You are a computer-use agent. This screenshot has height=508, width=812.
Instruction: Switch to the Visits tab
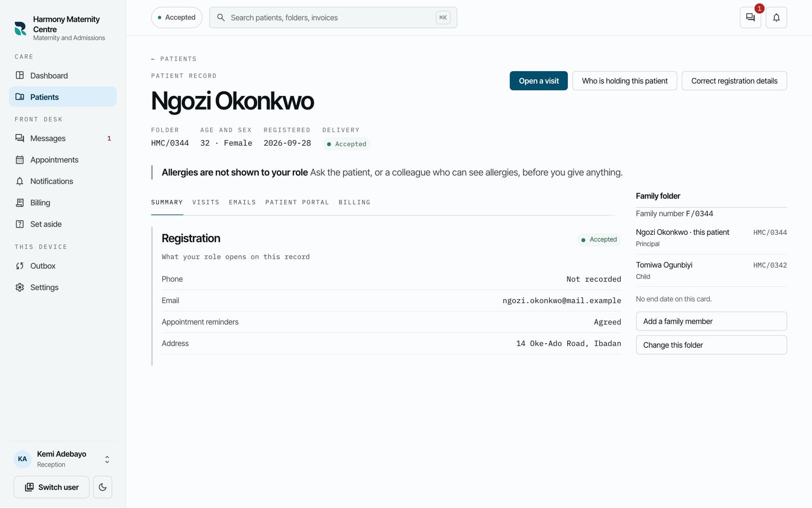(206, 202)
